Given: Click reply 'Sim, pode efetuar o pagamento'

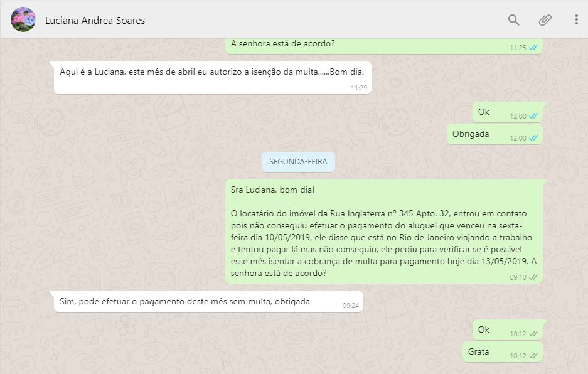Looking at the screenshot, I should click(208, 302).
